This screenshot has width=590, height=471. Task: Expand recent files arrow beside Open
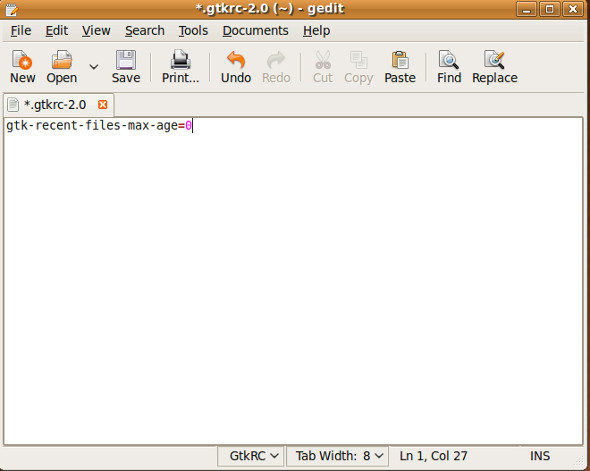pyautogui.click(x=94, y=67)
